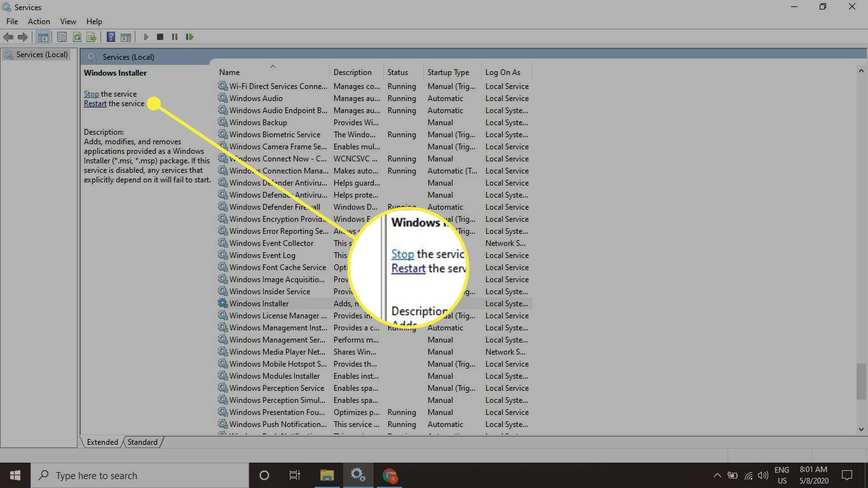Sort by the Startup Type column header

(452, 72)
